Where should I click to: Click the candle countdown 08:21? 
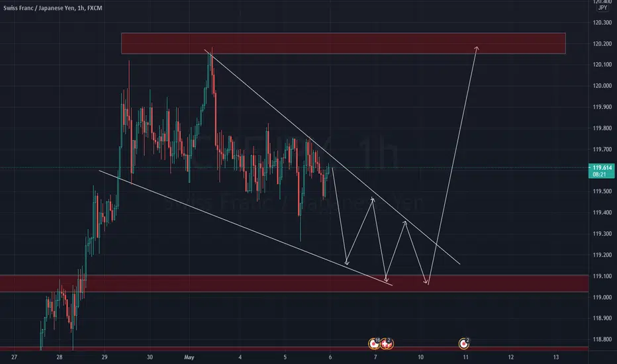[599, 174]
